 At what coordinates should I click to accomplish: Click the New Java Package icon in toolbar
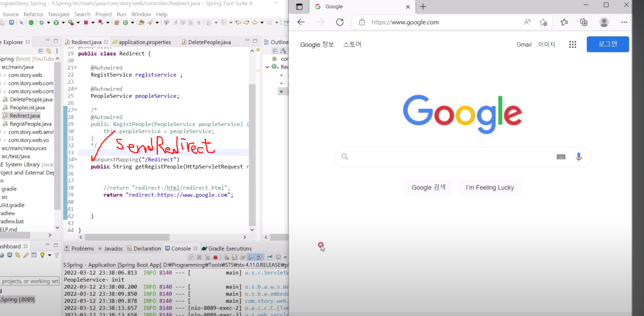(x=117, y=22)
